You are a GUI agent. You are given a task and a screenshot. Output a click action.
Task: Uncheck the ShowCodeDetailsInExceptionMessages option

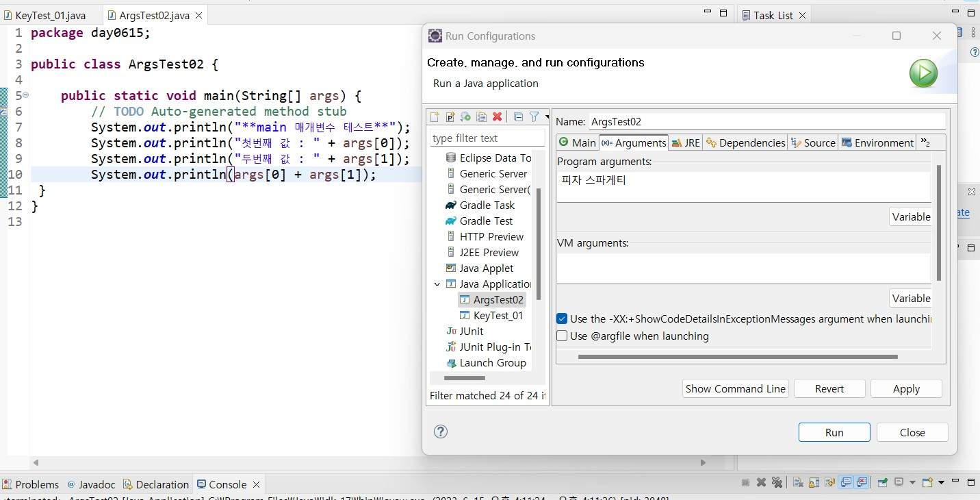click(x=562, y=318)
